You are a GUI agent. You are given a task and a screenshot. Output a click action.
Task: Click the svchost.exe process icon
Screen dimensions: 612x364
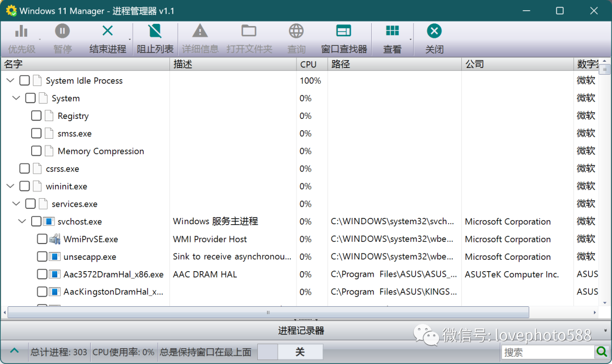coord(49,221)
